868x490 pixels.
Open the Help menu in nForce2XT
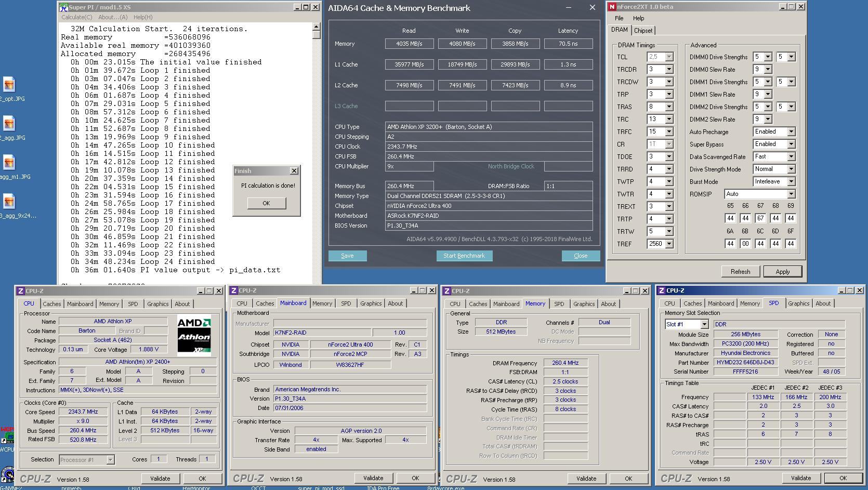[638, 18]
